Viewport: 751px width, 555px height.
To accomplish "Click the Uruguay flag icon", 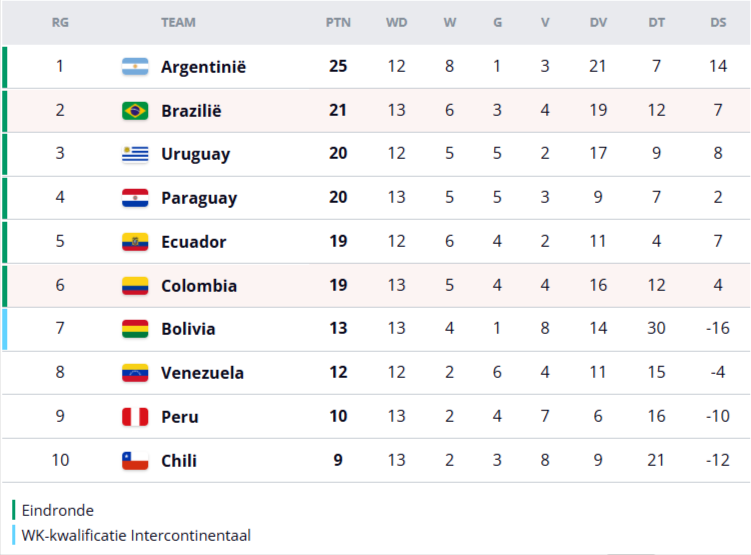I will tap(135, 154).
